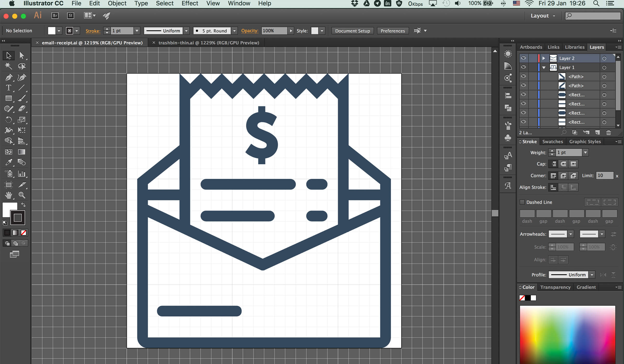
Task: Delete selection with Layers trash icon
Action: point(609,133)
